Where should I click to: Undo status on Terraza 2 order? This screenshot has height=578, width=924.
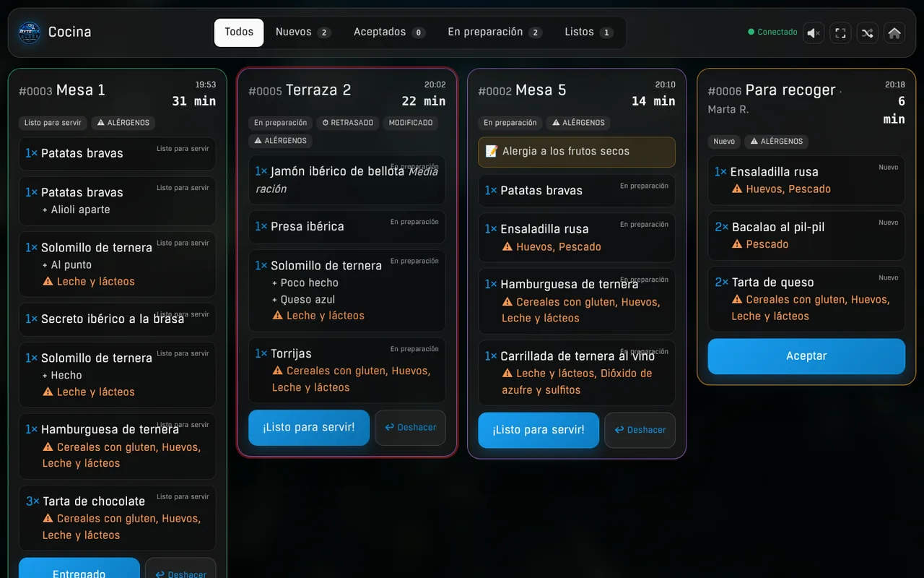[x=410, y=428]
